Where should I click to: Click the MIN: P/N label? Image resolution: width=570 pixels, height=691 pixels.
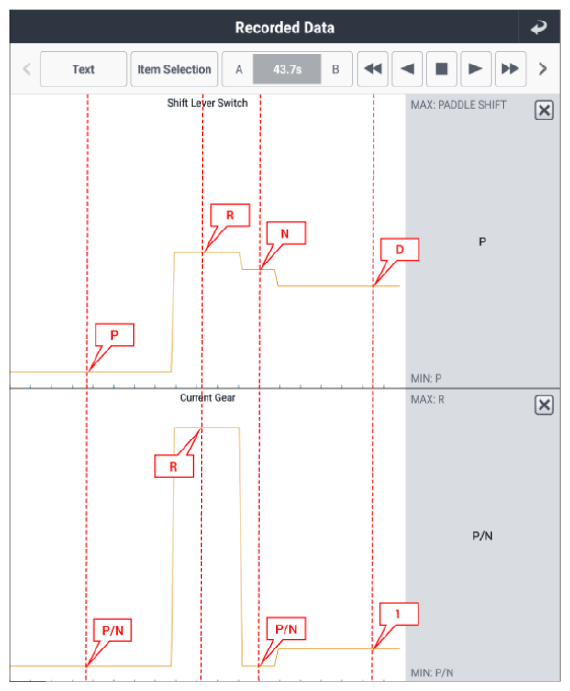point(432,672)
